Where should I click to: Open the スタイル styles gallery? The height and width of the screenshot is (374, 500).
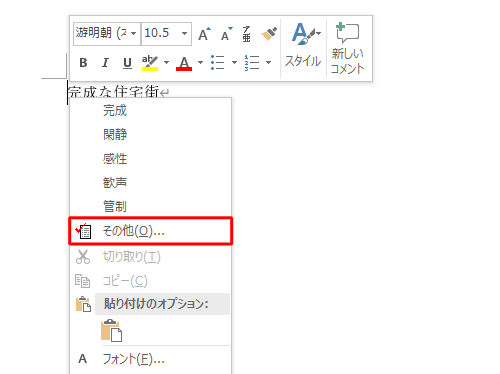pyautogui.click(x=303, y=45)
